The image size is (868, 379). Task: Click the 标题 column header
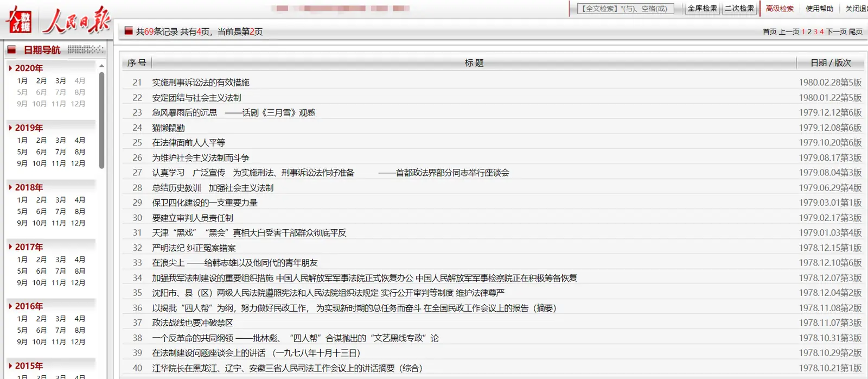point(474,63)
